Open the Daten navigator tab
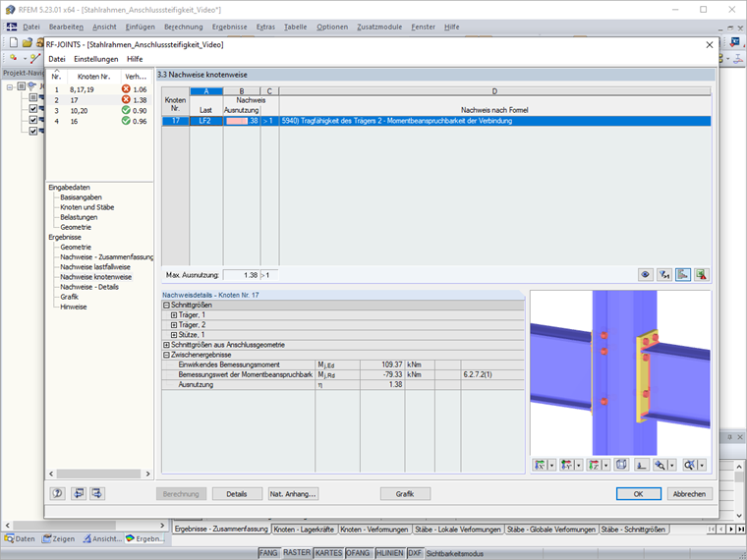Viewport: 747px width, 560px height. (x=20, y=538)
